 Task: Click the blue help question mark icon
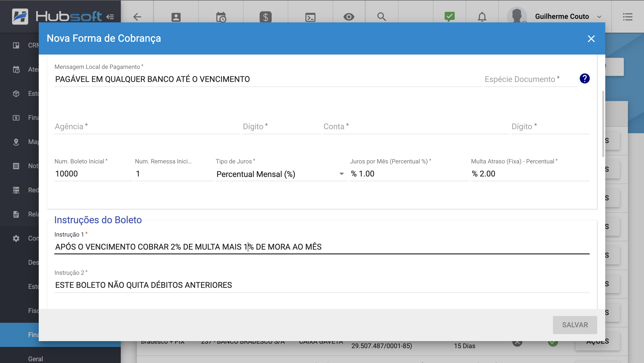tap(585, 78)
